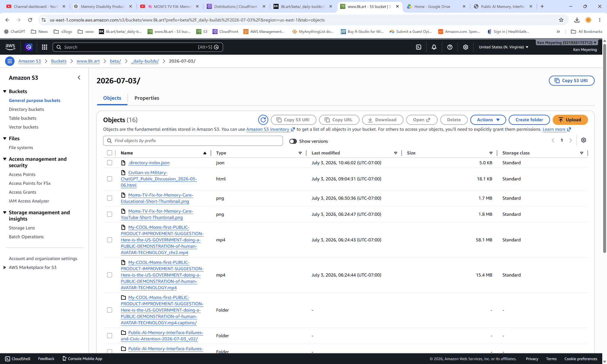The image size is (607, 364).
Task: Open the .directory-index.json file link
Action: point(149,163)
